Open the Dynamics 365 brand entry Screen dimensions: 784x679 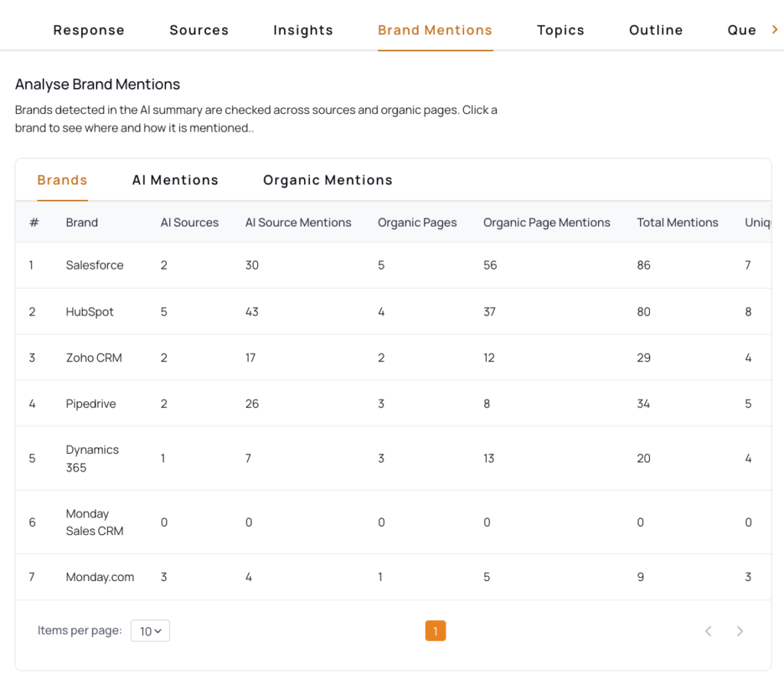coord(92,459)
